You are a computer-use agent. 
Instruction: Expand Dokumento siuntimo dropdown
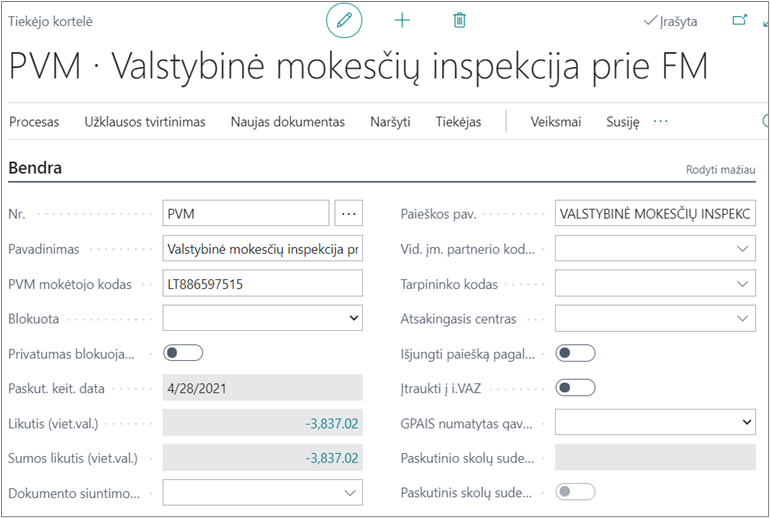263,492
